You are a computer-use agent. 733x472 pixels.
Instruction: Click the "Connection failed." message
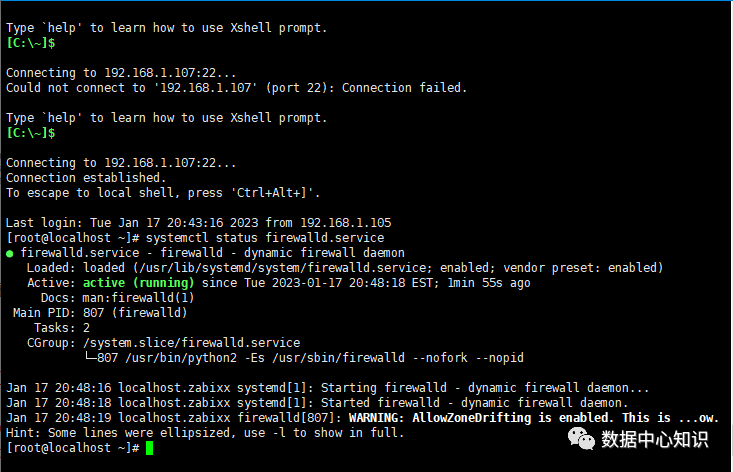point(404,88)
